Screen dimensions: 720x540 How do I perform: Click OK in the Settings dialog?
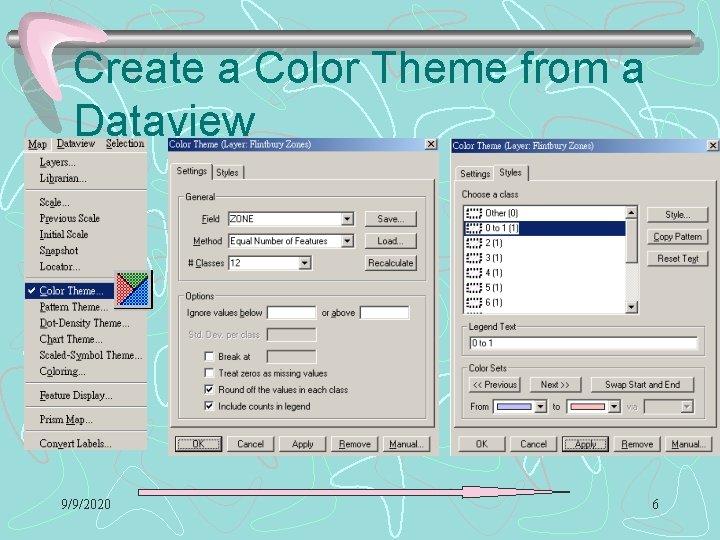(x=198, y=444)
